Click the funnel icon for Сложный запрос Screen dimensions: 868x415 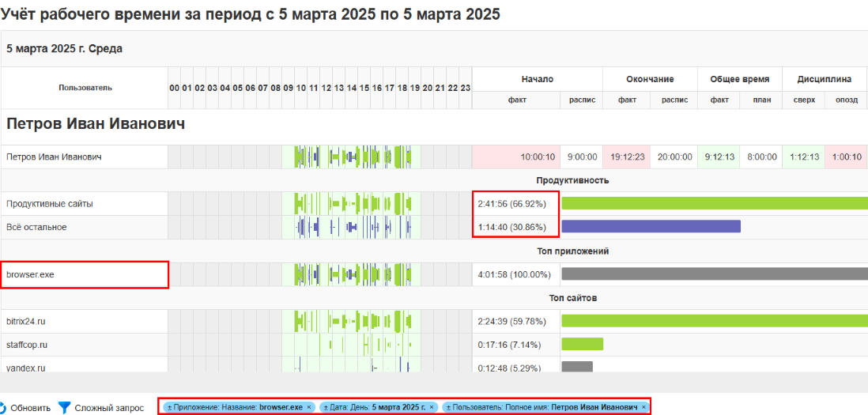[x=65, y=408]
